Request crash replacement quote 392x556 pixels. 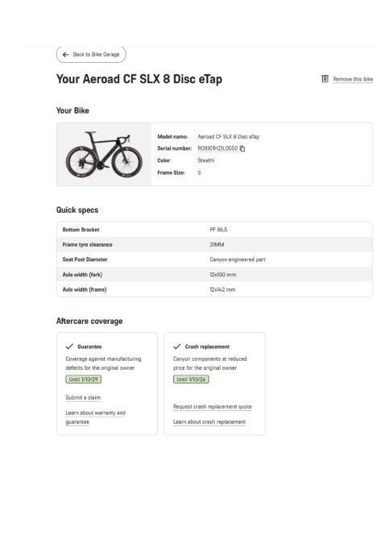213,407
